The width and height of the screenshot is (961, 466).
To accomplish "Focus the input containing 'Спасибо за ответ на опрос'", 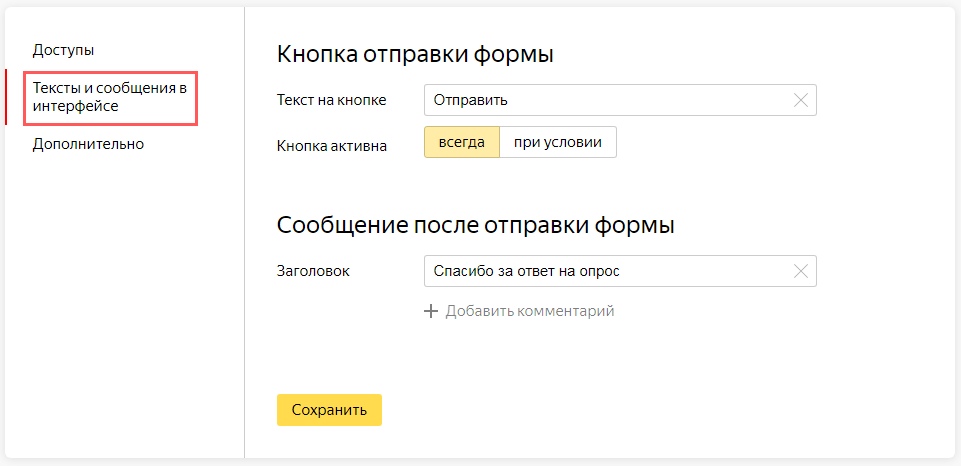I will [x=600, y=271].
